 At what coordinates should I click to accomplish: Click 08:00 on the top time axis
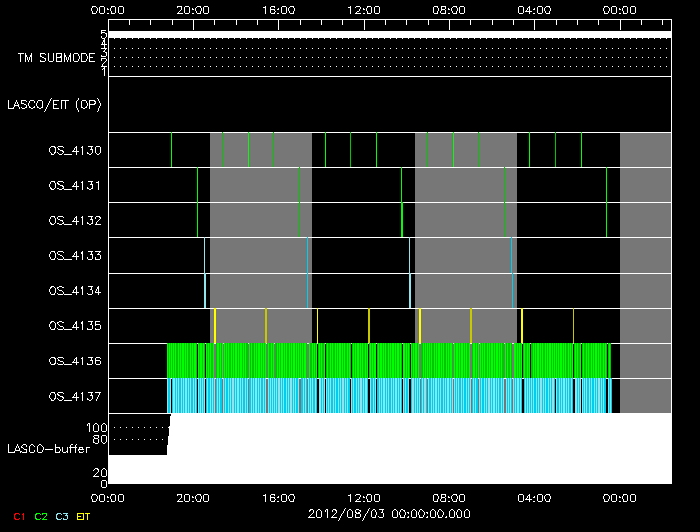(x=449, y=10)
